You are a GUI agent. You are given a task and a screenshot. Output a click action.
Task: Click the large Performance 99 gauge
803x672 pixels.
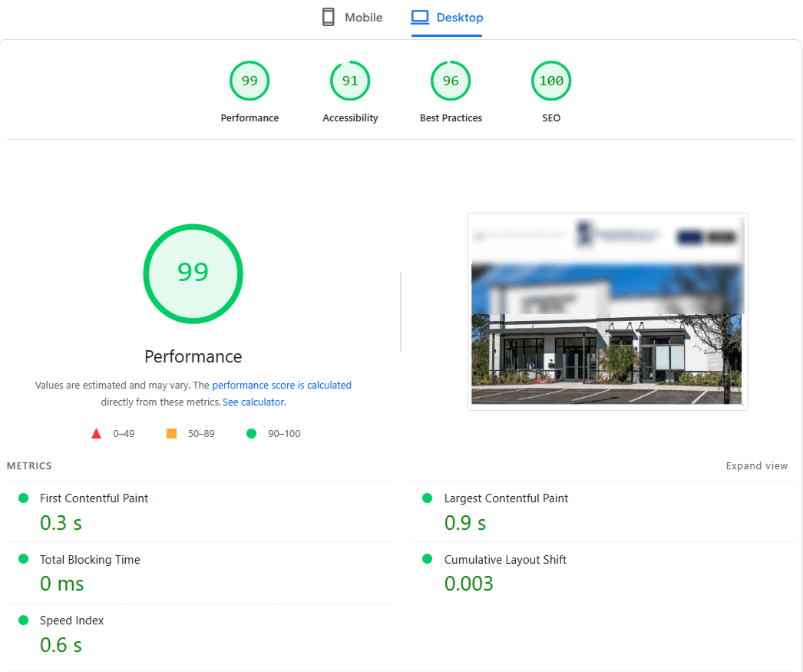tap(193, 273)
